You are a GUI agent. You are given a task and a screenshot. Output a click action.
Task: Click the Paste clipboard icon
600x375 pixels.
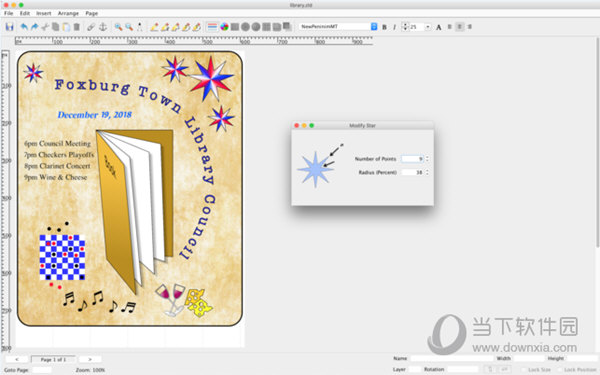66,27
